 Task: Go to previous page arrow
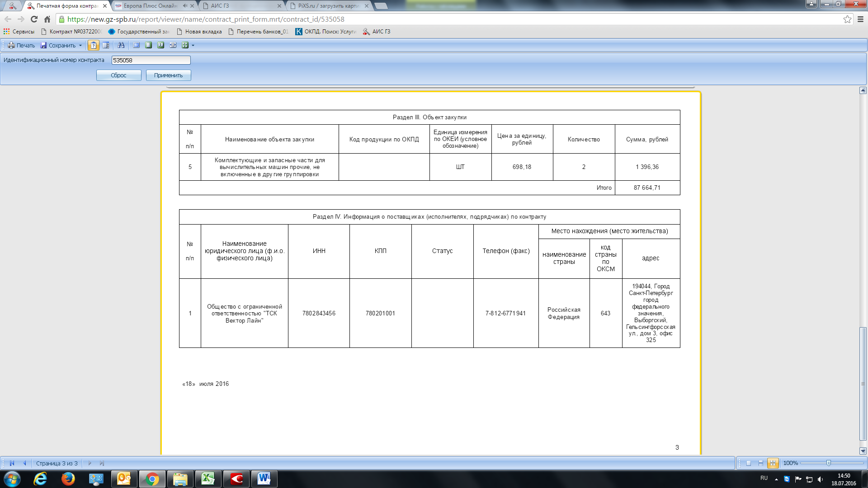point(25,463)
